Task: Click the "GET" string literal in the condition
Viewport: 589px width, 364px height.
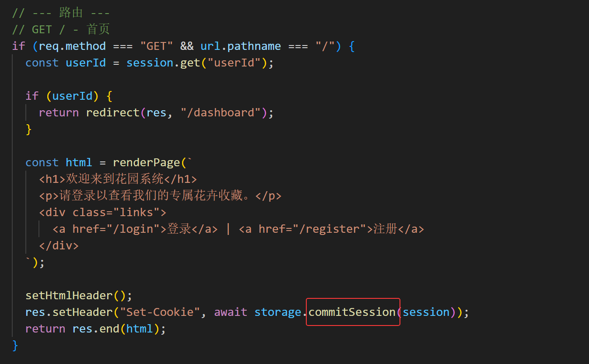Action: [x=156, y=46]
